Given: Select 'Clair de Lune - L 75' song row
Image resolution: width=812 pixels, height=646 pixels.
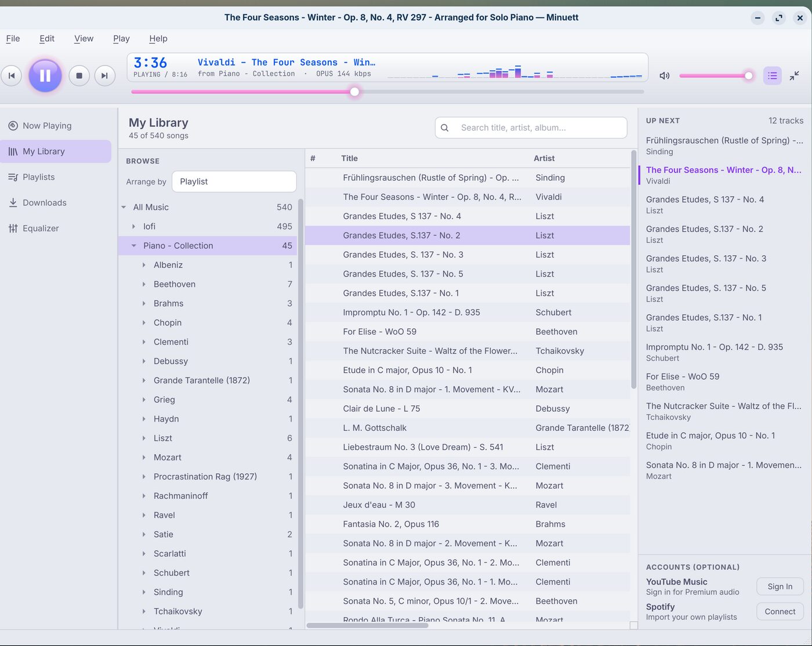Looking at the screenshot, I should click(x=467, y=408).
